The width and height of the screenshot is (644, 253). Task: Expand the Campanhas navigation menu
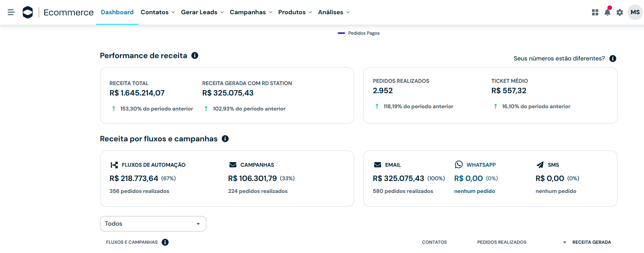(251, 12)
